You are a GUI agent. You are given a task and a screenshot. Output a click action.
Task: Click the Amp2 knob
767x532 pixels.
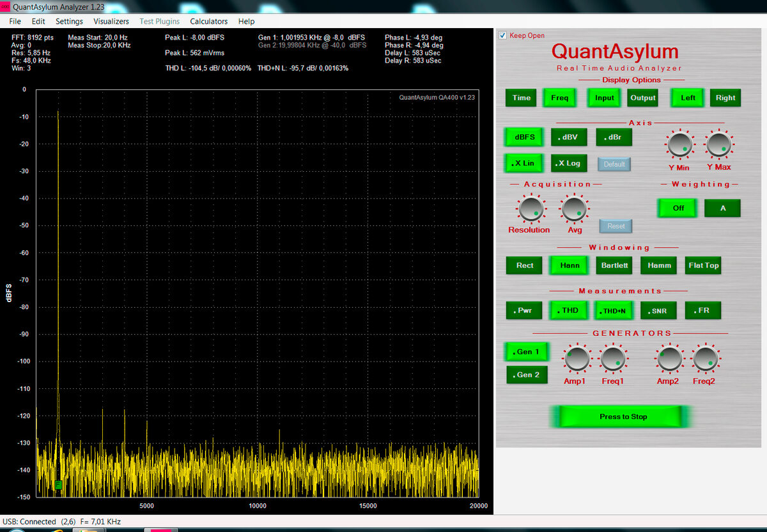click(669, 359)
